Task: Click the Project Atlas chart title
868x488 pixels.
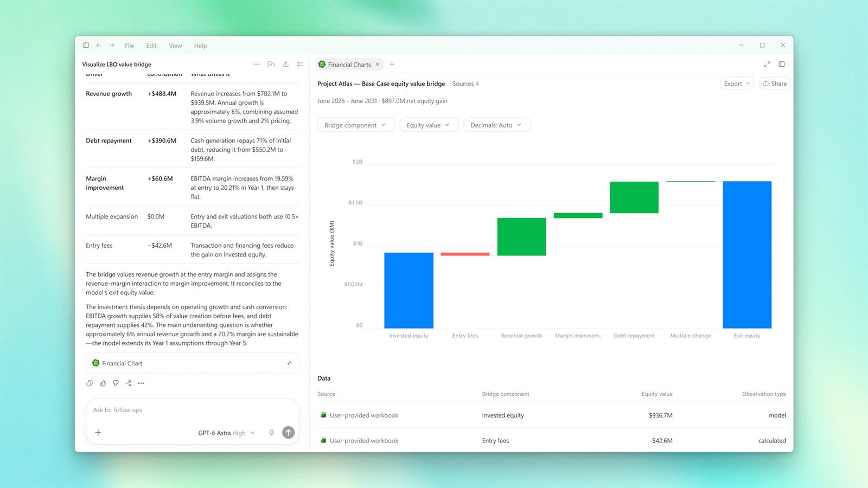Action: coord(381,84)
